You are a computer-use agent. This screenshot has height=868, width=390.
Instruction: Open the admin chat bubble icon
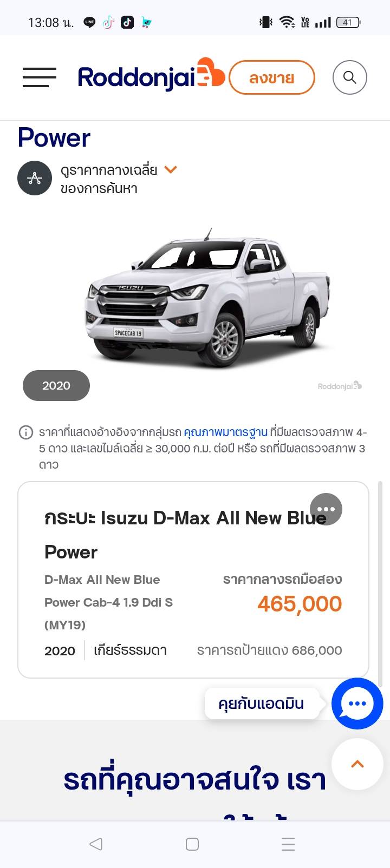357,703
